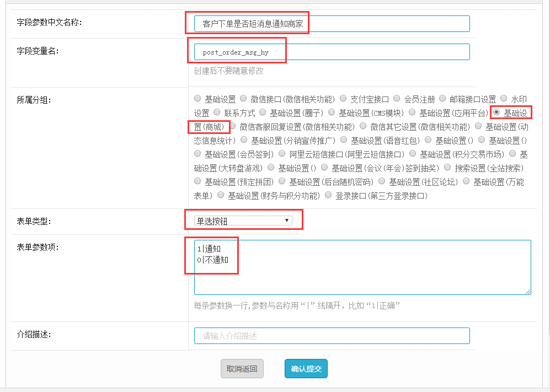Choose the 会员注册 group radio button
The width and height of the screenshot is (550, 392).
[397, 99]
